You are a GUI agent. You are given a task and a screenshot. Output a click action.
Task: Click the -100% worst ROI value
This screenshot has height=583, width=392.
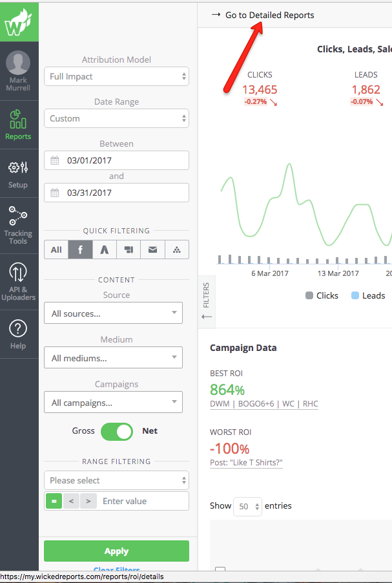click(230, 449)
